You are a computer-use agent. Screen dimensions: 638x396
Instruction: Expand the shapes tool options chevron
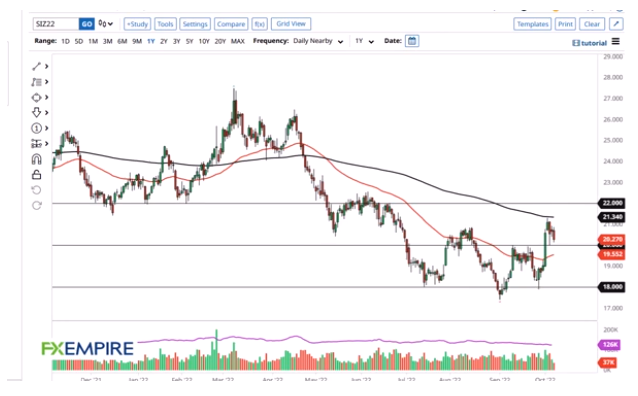[47, 97]
